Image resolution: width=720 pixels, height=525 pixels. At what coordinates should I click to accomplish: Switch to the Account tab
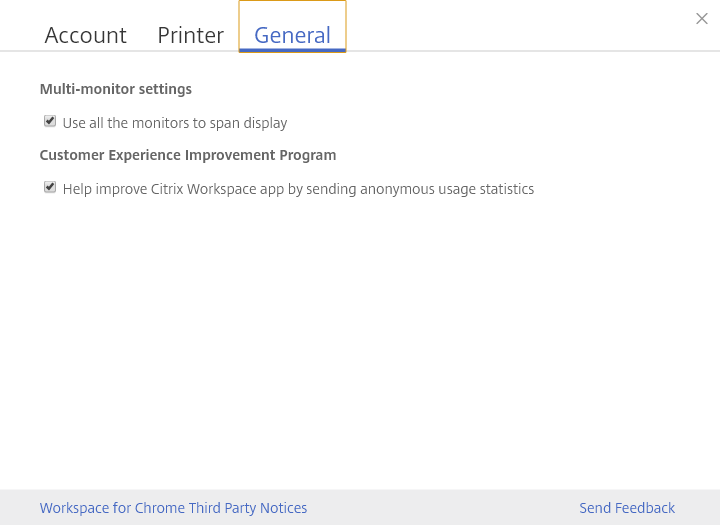coord(86,35)
